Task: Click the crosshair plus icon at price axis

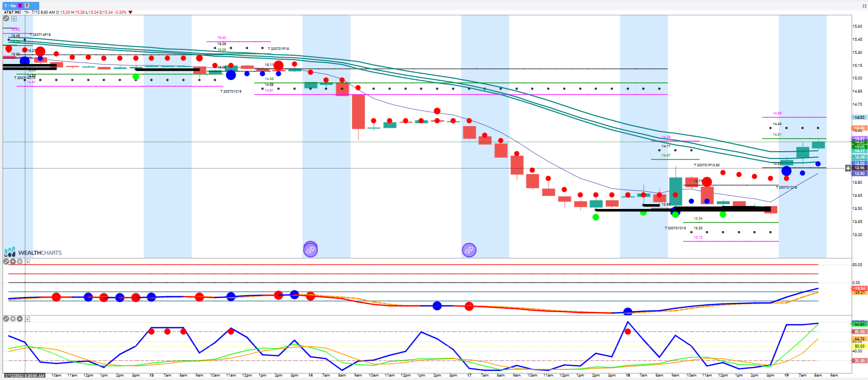Action: click(848, 168)
